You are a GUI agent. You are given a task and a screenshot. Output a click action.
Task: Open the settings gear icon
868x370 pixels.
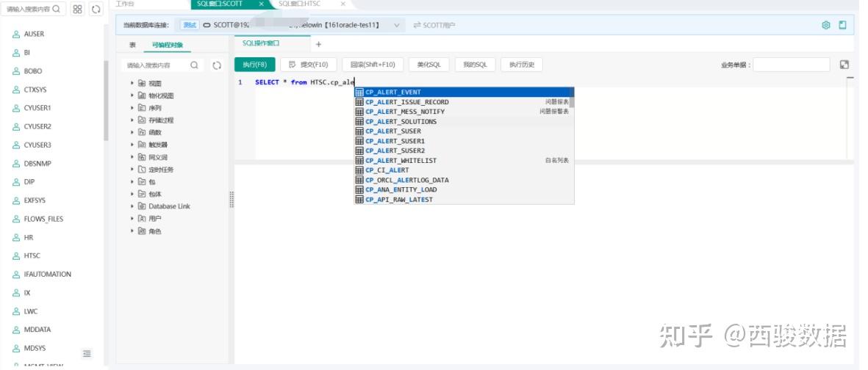click(x=826, y=25)
